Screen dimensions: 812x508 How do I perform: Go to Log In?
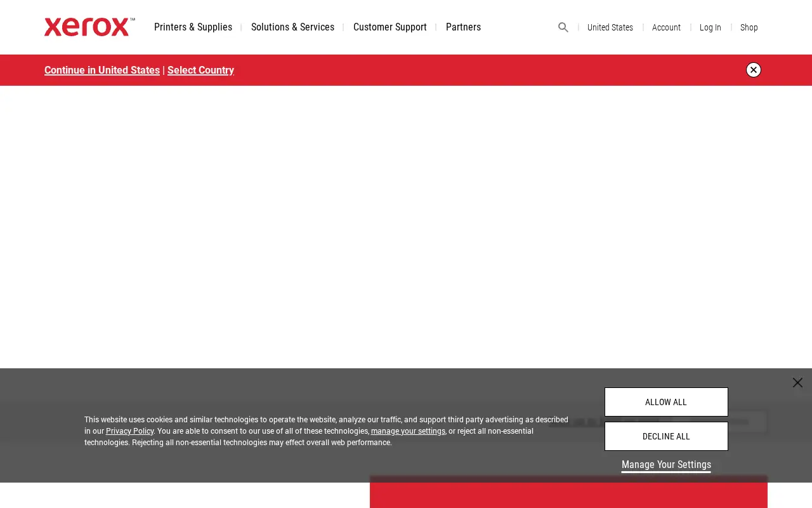coord(710,27)
